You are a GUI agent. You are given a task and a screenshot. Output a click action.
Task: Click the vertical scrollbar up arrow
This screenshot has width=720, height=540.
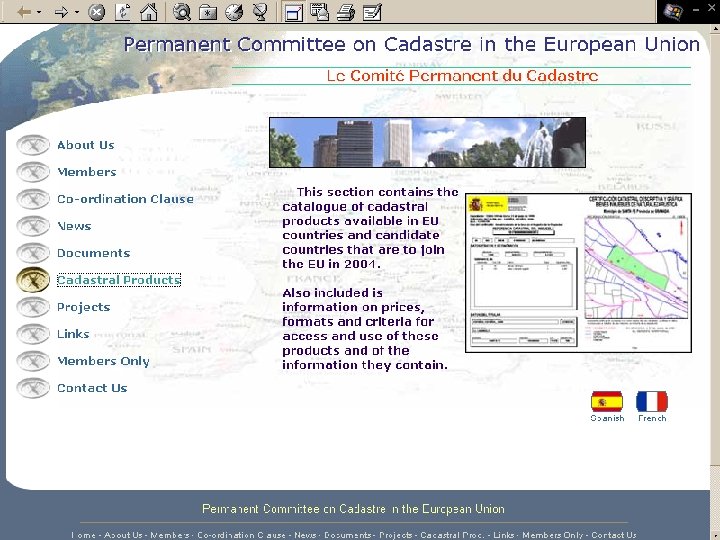tap(715, 29)
